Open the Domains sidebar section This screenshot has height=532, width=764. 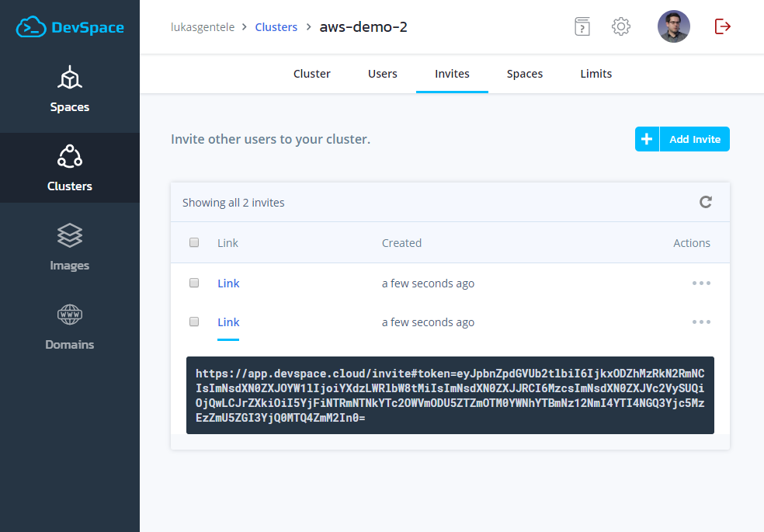pos(70,326)
